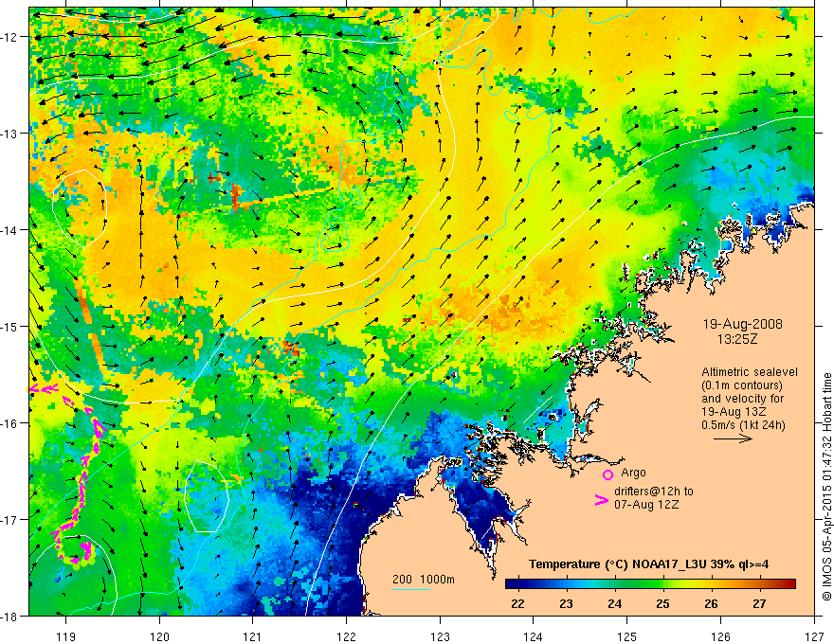The image size is (834, 644).
Task: Click the longitude axis label 126
Action: click(x=720, y=636)
